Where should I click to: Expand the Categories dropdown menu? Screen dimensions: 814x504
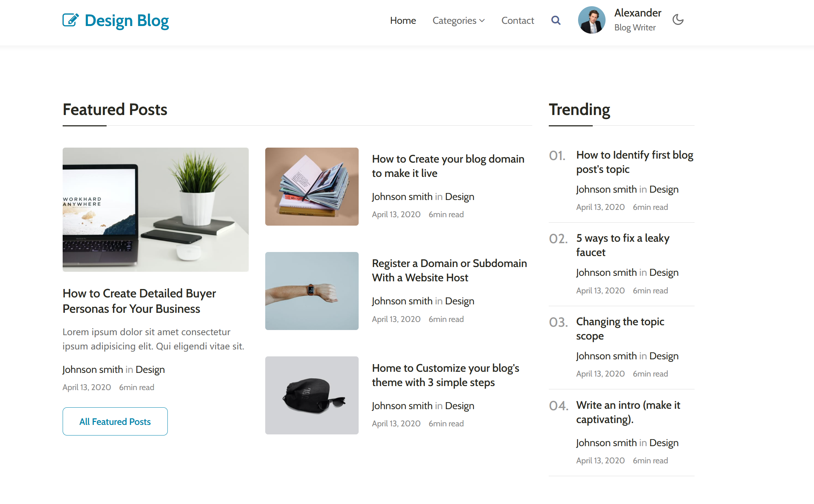458,21
